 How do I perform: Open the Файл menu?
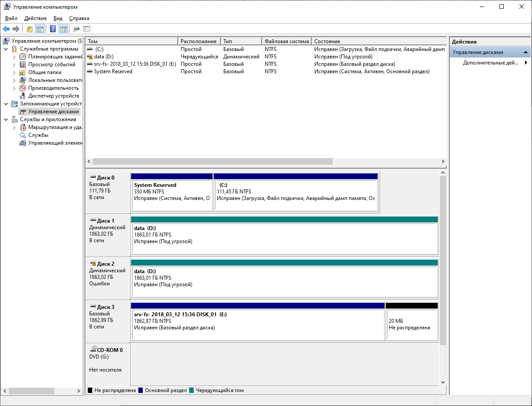click(x=11, y=18)
